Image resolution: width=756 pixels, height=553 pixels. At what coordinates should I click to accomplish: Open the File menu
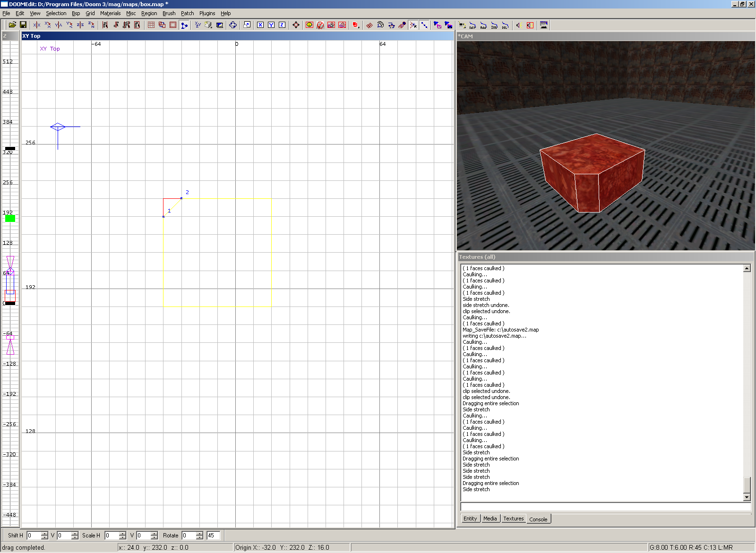[x=6, y=13]
